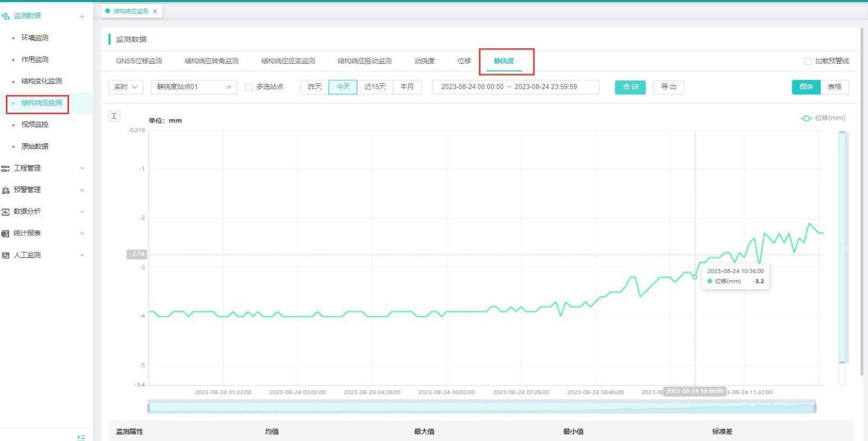Viewport: 868px width, 441px height.
Task: Switch to the 动挠度 tab
Action: click(x=424, y=61)
